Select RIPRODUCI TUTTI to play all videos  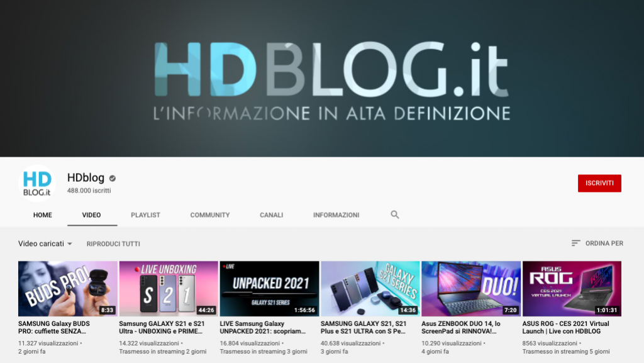[x=113, y=243]
